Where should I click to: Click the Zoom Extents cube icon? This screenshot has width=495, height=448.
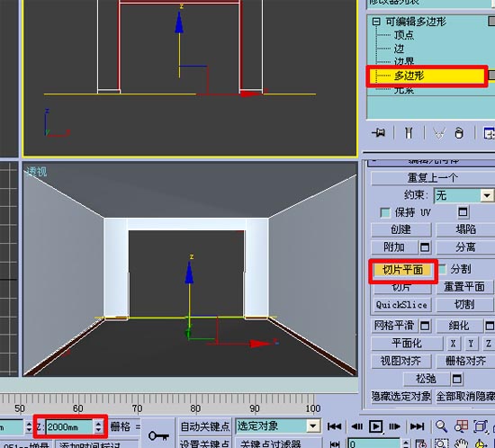[481, 426]
